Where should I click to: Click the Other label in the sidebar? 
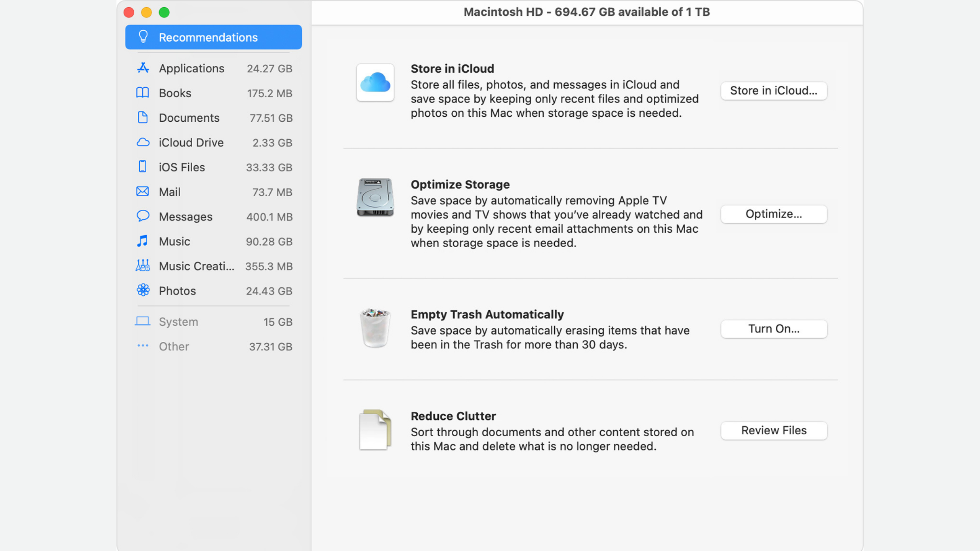coord(174,346)
